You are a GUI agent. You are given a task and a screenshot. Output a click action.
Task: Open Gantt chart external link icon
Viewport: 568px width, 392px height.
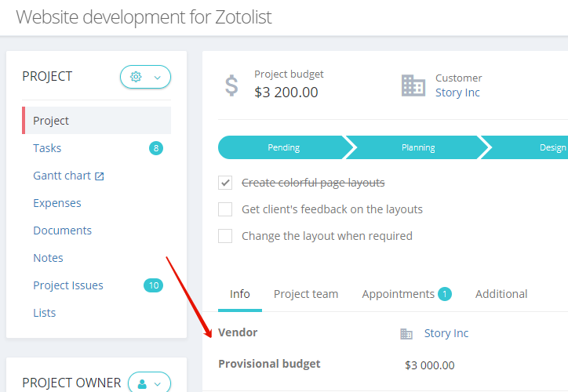[x=100, y=176]
